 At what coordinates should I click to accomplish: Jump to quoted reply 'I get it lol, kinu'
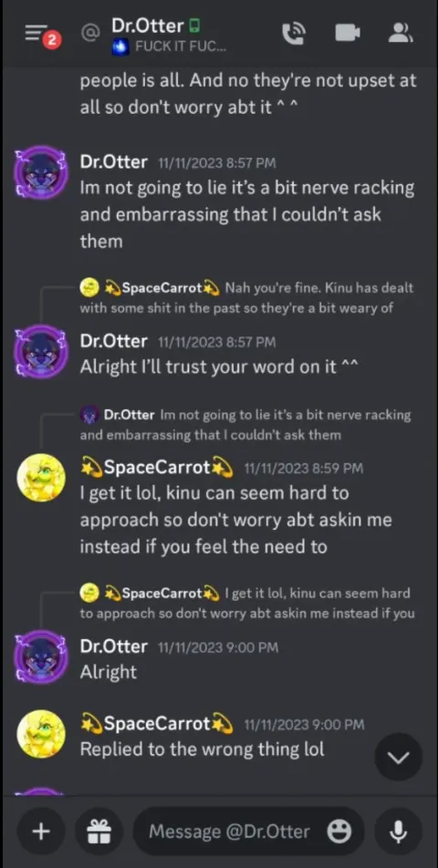247,603
